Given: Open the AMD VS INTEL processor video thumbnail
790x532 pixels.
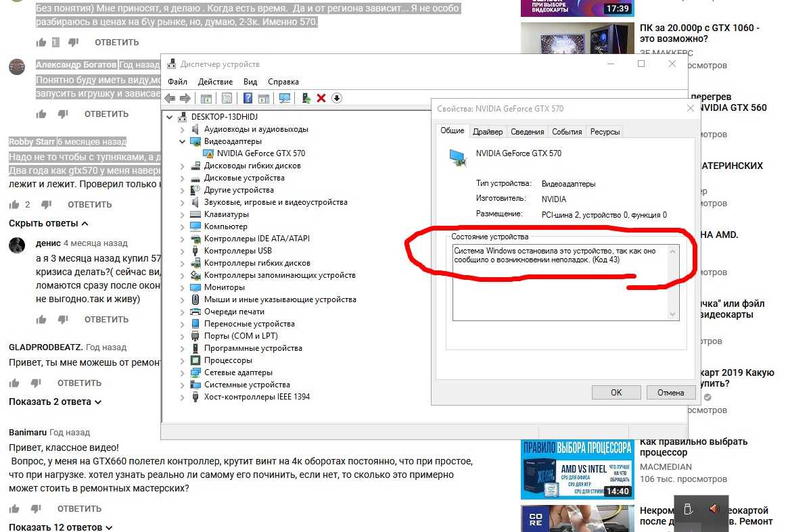Looking at the screenshot, I should coord(577,469).
